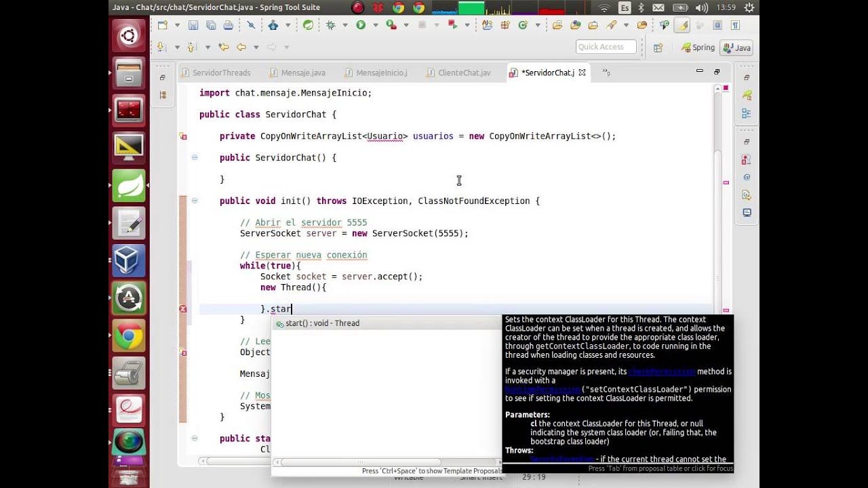Run the program with green play icon

pyautogui.click(x=361, y=25)
